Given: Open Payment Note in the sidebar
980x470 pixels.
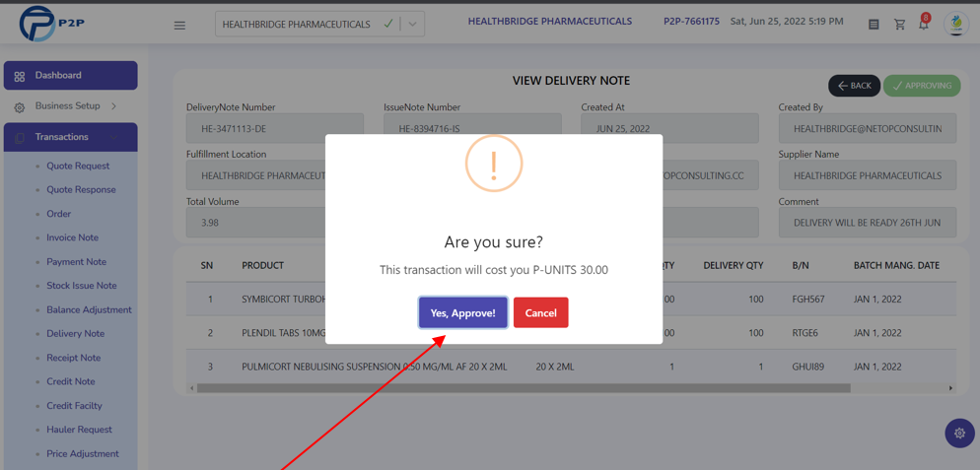Looking at the screenshot, I should pos(76,262).
